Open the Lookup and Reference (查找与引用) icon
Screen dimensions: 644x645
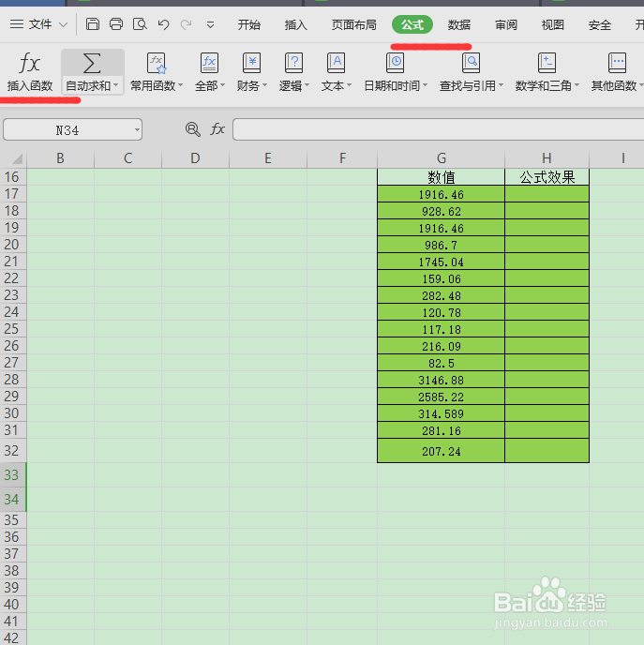coord(471,64)
